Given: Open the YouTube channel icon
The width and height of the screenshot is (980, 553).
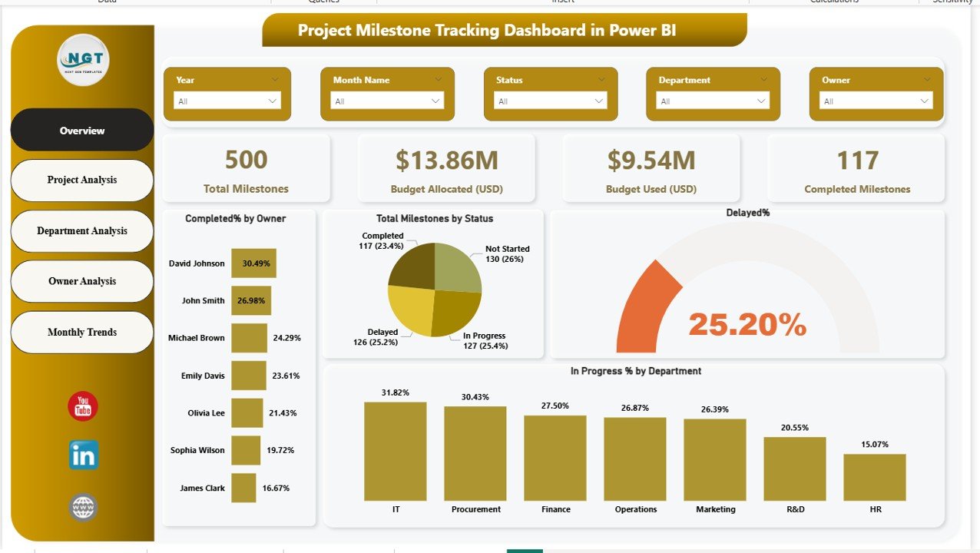Looking at the screenshot, I should pyautogui.click(x=82, y=406).
